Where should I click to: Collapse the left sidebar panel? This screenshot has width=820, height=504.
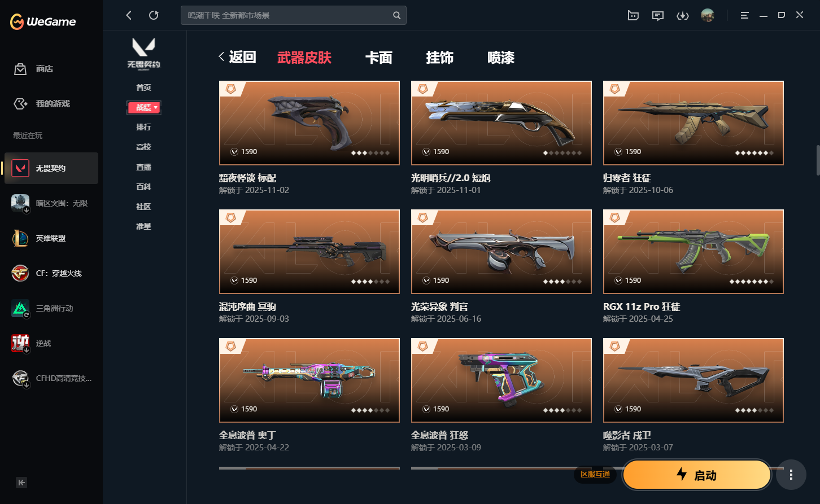coord(21,483)
